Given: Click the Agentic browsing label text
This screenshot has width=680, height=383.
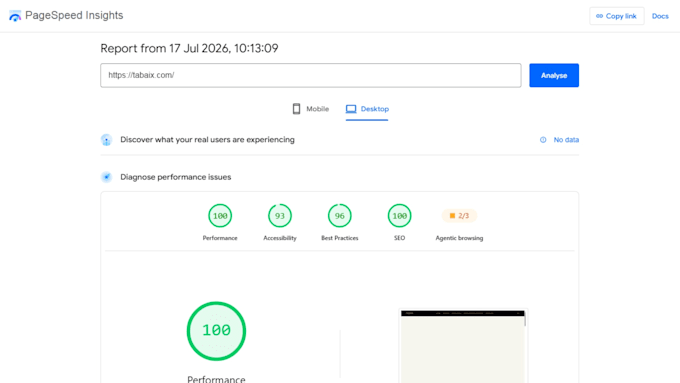Looking at the screenshot, I should coord(459,238).
